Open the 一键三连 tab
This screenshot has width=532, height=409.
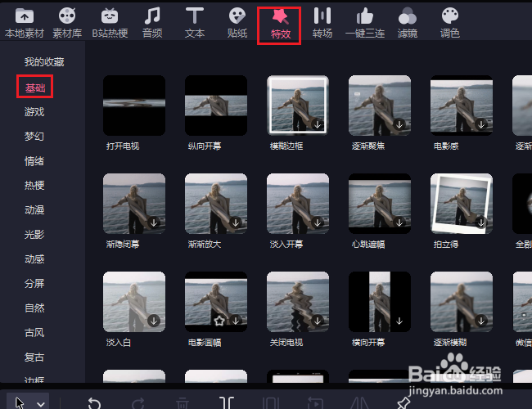coord(365,23)
